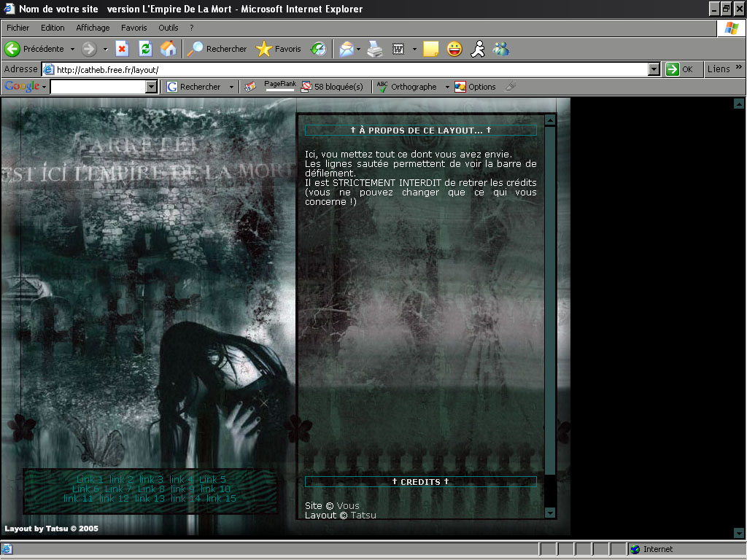Screen dimensions: 747x560
Task: Click the yellow smiley face icon
Action: pyautogui.click(x=454, y=49)
